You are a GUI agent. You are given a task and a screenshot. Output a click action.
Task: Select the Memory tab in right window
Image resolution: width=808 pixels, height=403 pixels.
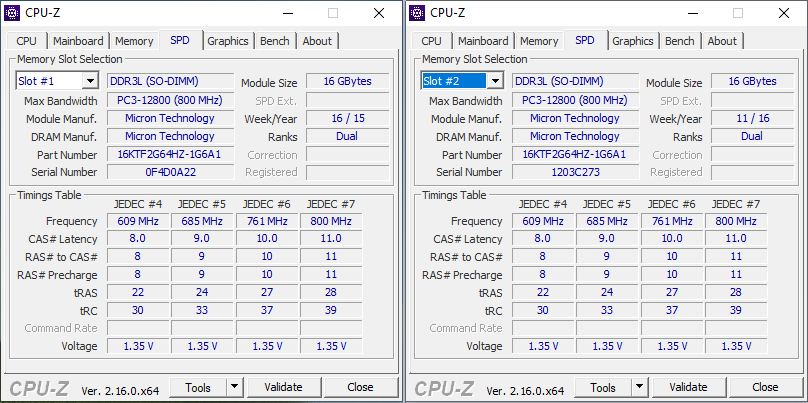pos(539,41)
